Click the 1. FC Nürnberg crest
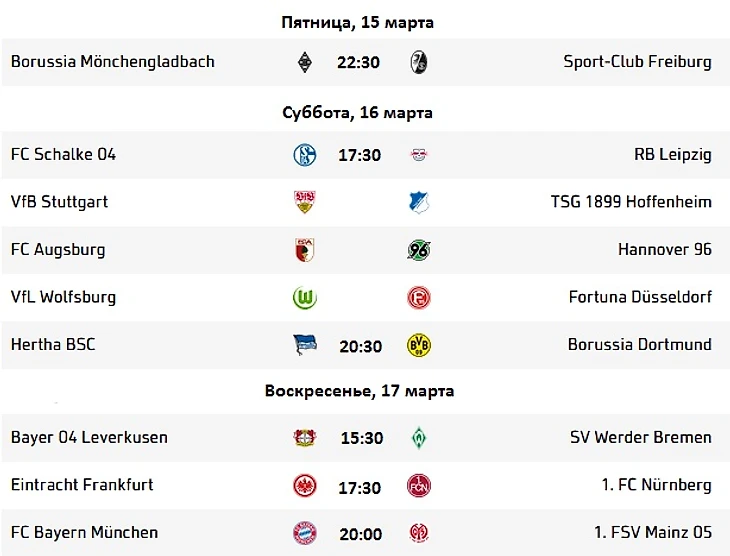The height and width of the screenshot is (556, 730). coord(419,486)
